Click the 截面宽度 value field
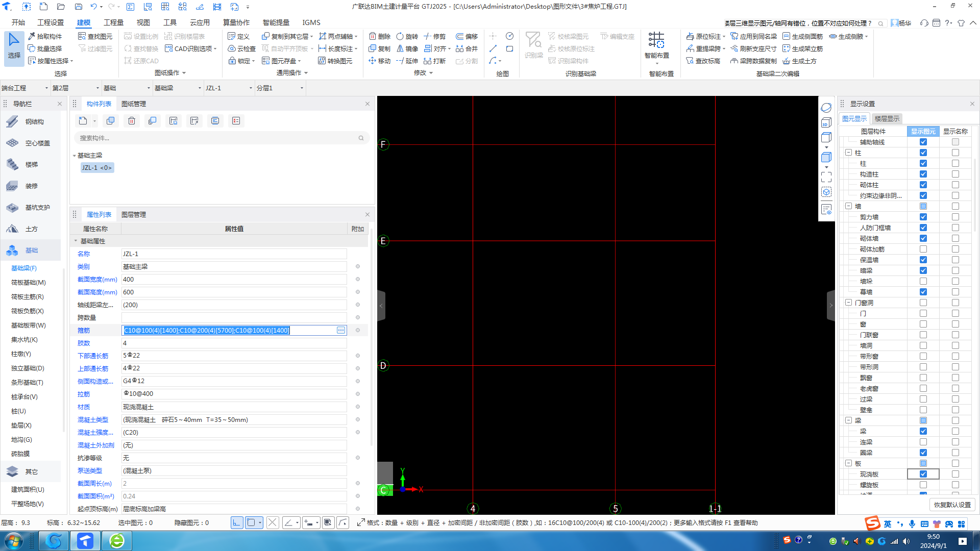This screenshot has height=551, width=980. click(234, 279)
